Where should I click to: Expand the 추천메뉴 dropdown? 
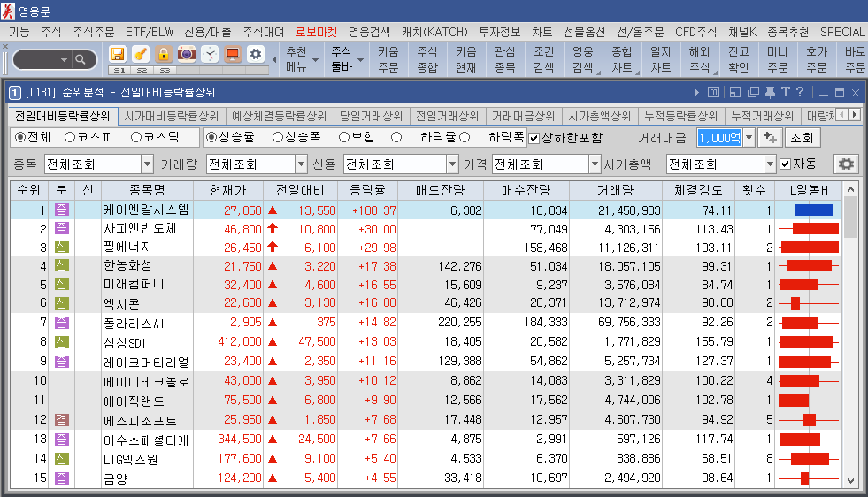click(x=316, y=60)
